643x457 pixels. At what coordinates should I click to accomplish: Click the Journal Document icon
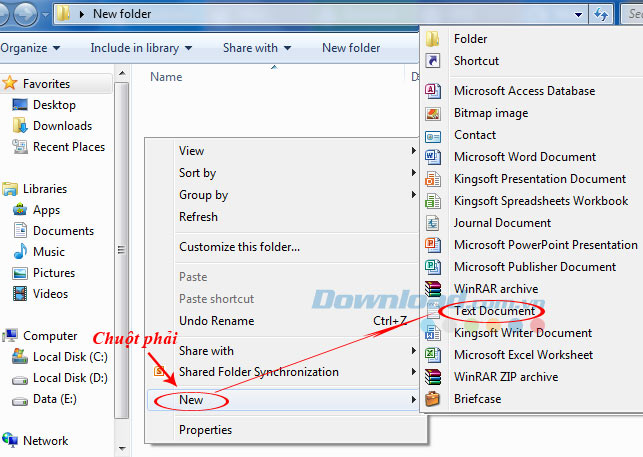point(433,223)
